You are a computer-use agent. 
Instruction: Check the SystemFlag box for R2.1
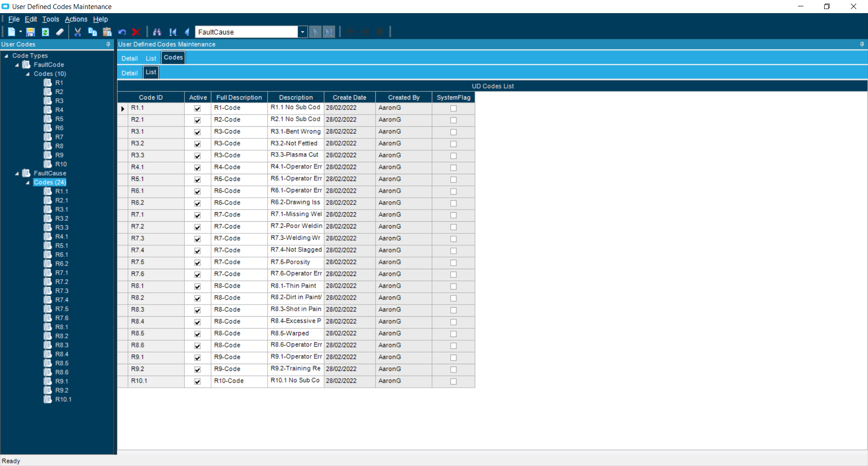(453, 120)
